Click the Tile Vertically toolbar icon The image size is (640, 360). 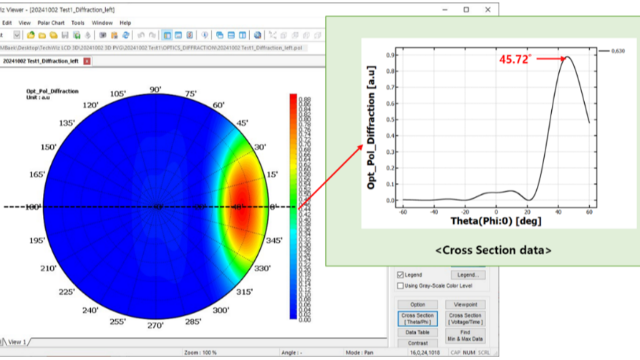click(242, 35)
